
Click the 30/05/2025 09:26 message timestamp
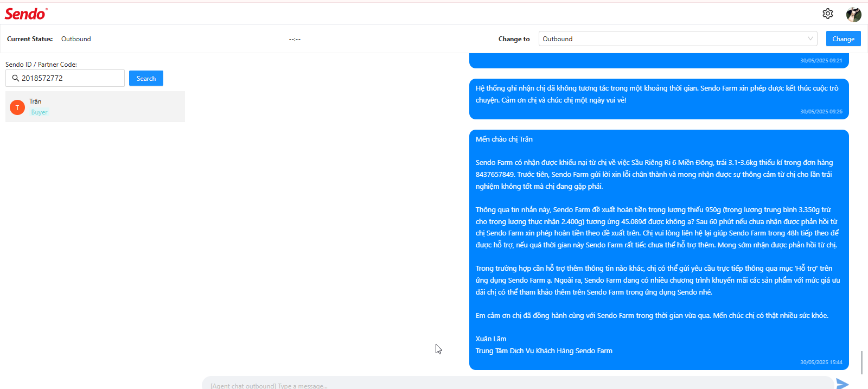coord(821,111)
